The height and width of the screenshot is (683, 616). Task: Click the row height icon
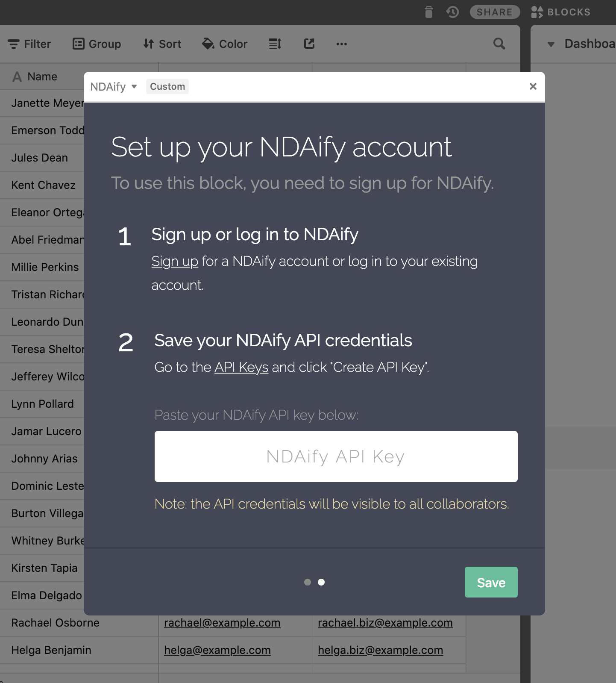tap(275, 44)
